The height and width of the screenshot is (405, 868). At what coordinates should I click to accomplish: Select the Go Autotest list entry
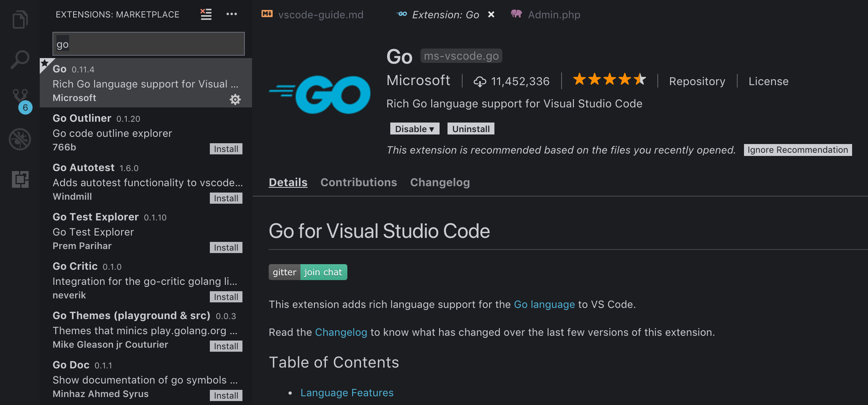[146, 181]
